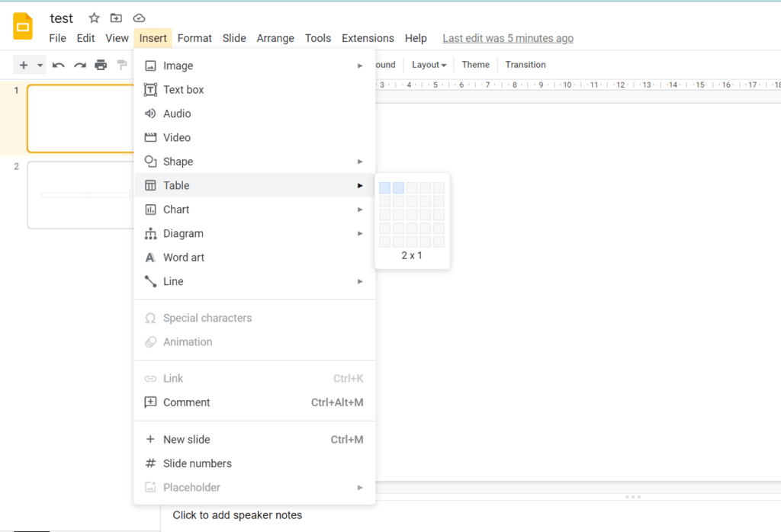Select slide 2 thumbnail
Viewport: 781px width, 532px height.
coord(81,195)
